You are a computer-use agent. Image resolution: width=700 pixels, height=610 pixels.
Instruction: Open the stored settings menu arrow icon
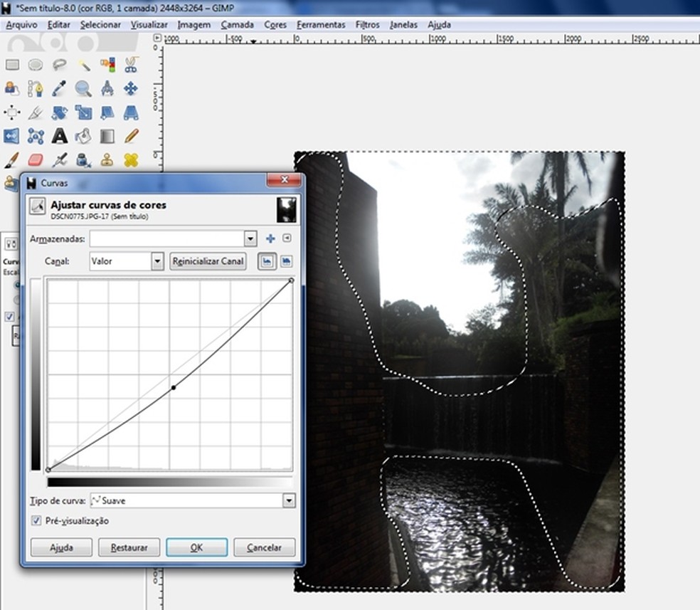pyautogui.click(x=287, y=238)
